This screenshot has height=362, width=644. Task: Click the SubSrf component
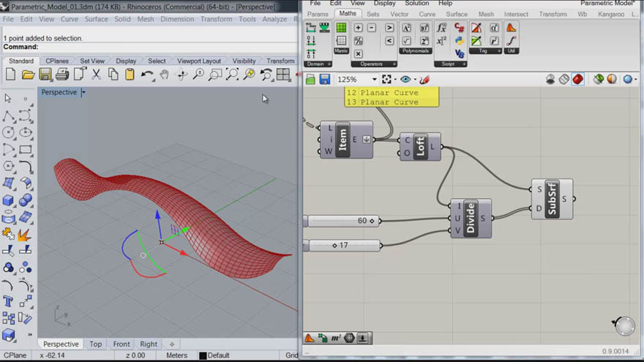(x=552, y=199)
